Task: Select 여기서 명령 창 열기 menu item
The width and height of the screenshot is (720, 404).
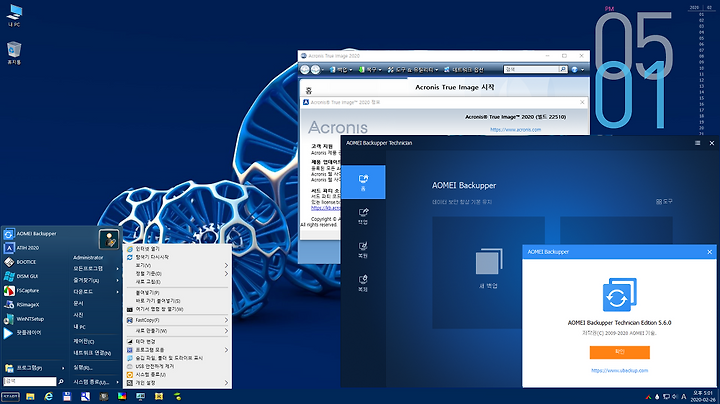Action: point(177,309)
